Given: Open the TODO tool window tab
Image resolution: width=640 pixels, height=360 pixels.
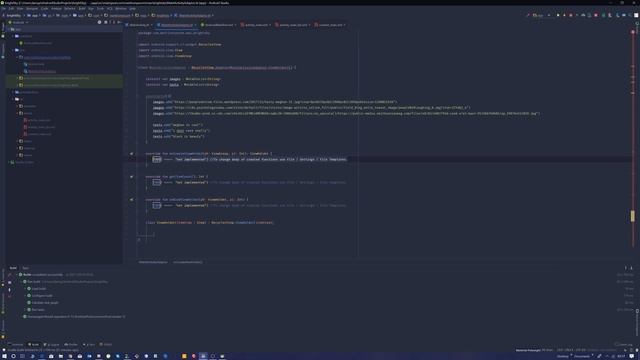Looking at the screenshot, I should [x=106, y=344].
